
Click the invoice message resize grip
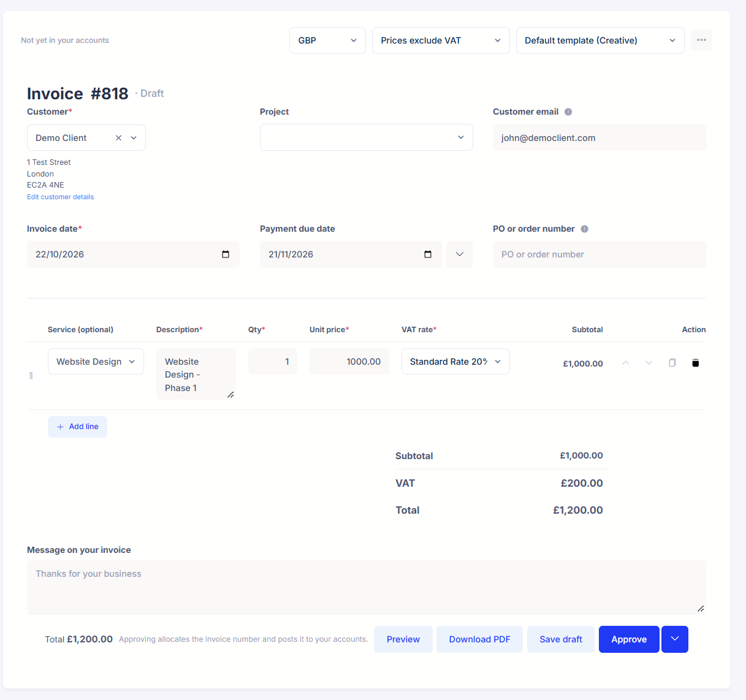(701, 609)
